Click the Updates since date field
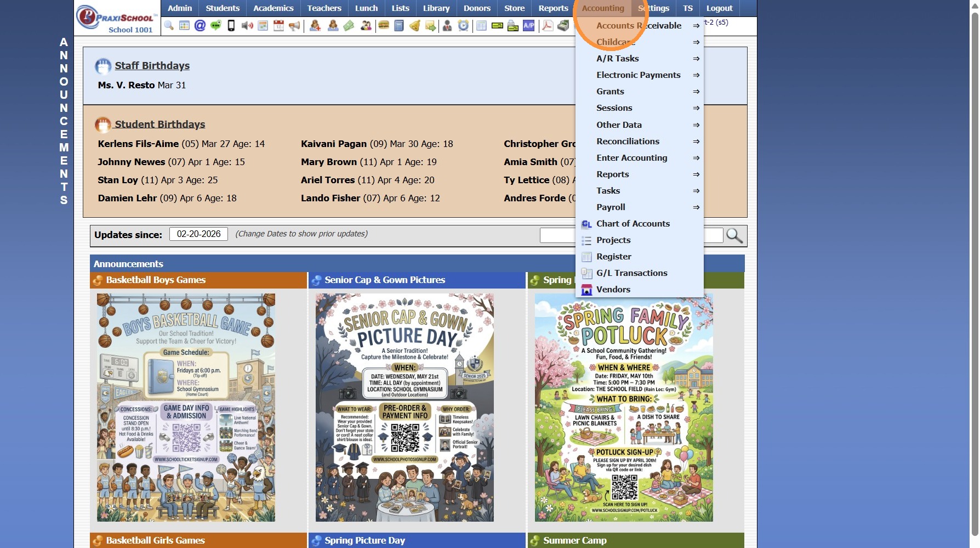This screenshot has height=548, width=980. click(x=198, y=234)
